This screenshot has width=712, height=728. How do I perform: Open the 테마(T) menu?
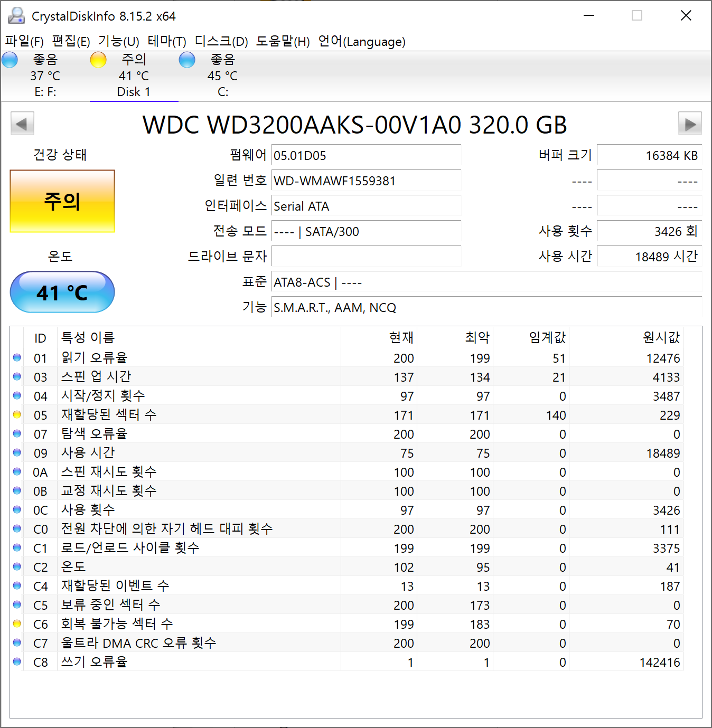[167, 41]
